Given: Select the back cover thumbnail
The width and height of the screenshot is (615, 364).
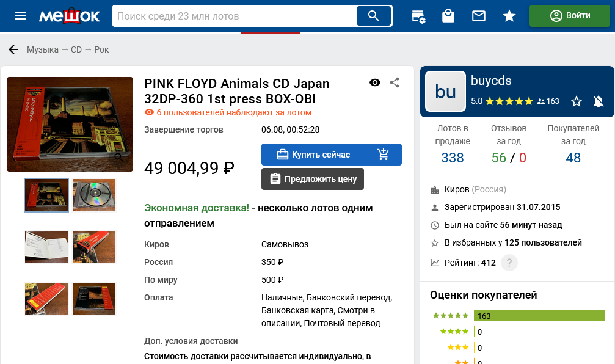Looking at the screenshot, I should [94, 299].
